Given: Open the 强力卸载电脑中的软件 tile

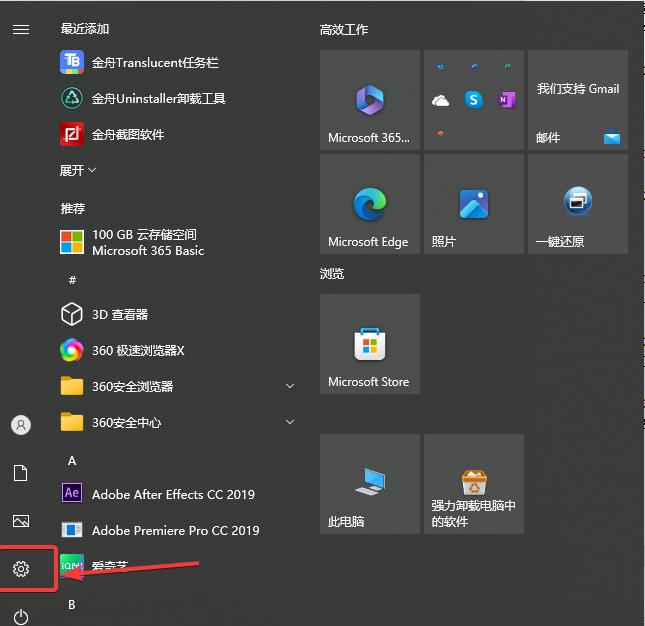Looking at the screenshot, I should click(x=474, y=484).
